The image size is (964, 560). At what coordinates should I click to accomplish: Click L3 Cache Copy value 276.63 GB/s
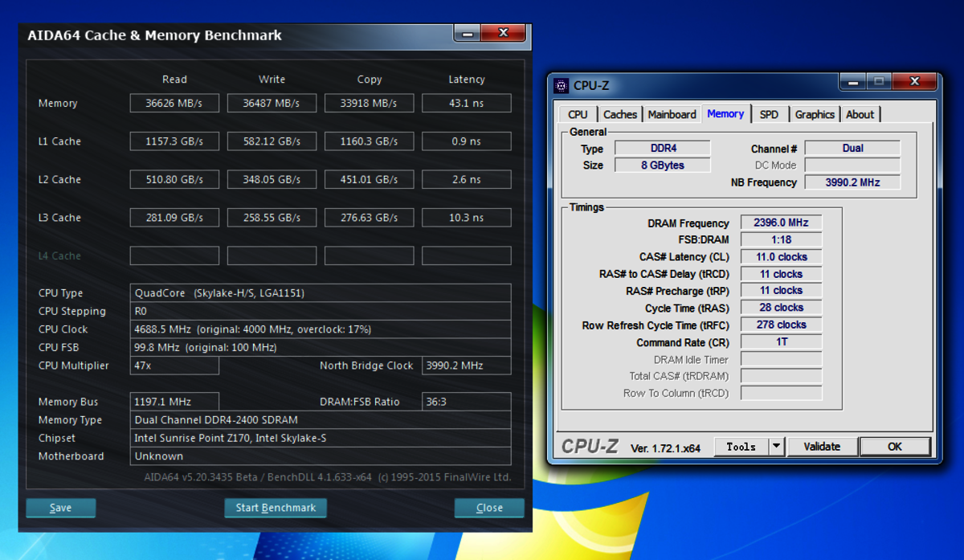pos(370,218)
